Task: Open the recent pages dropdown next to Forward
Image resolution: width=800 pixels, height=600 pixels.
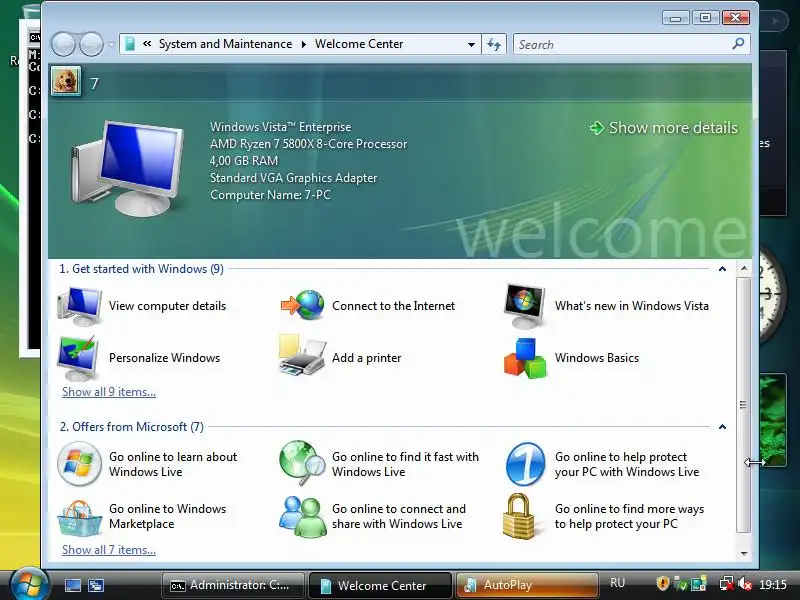Action: pos(111,45)
